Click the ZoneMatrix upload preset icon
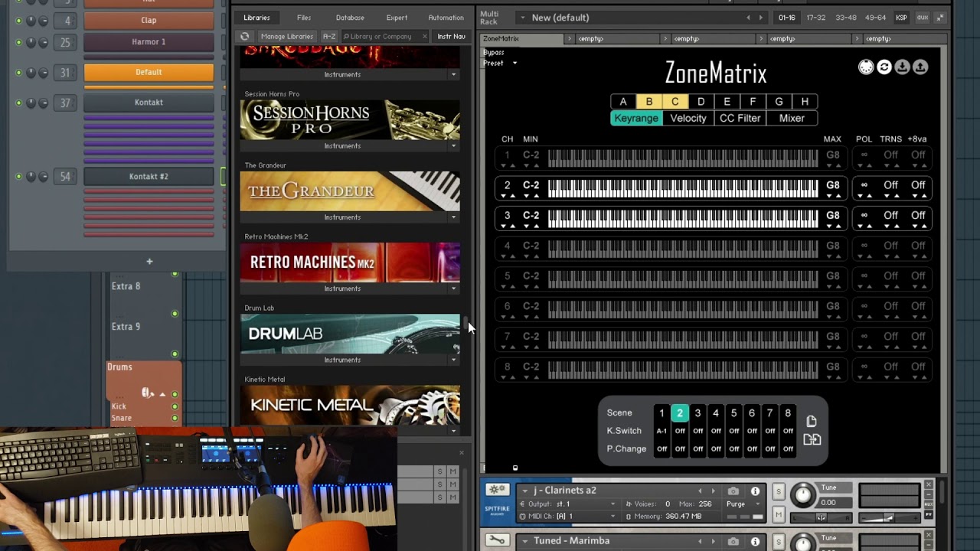The height and width of the screenshot is (551, 980). pyautogui.click(x=920, y=67)
